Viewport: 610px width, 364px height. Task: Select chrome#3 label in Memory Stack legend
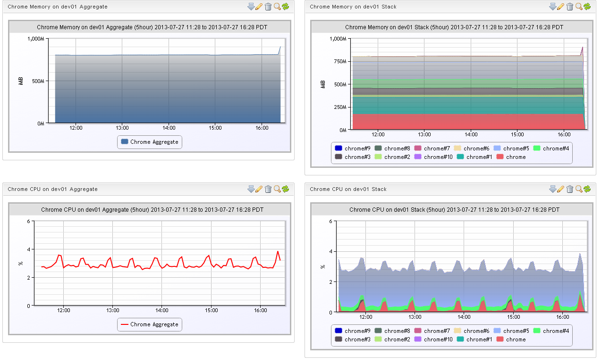357,157
